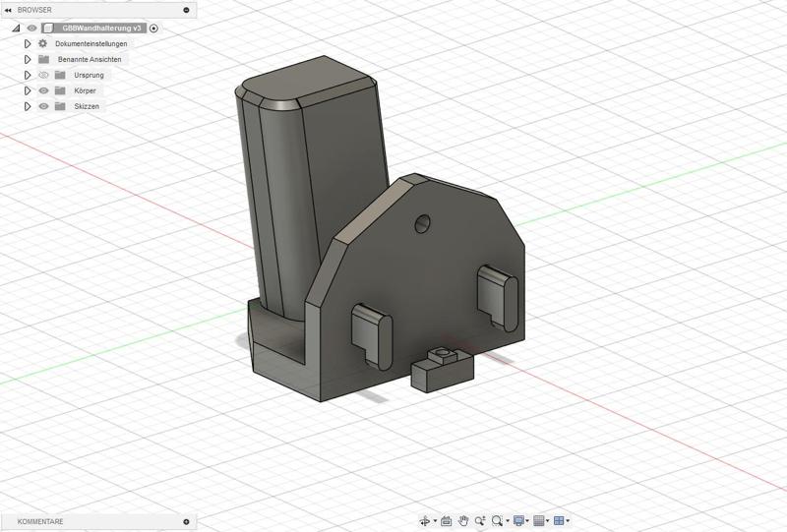Select the Zoom tool icon

tap(480, 521)
